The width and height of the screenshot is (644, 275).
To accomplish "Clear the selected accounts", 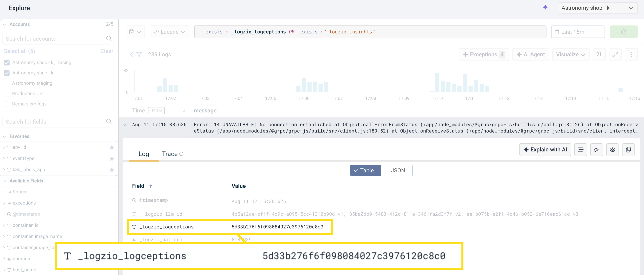I will 107,51.
